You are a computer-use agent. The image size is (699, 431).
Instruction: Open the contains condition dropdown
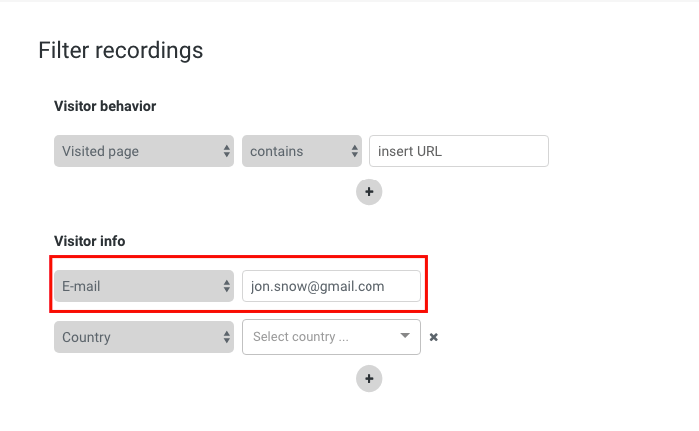pyautogui.click(x=302, y=151)
